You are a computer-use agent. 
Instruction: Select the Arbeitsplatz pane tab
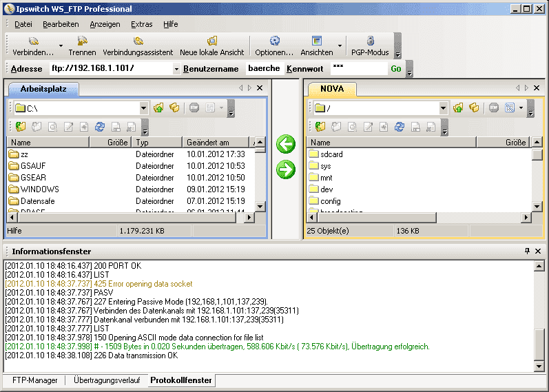tap(43, 89)
